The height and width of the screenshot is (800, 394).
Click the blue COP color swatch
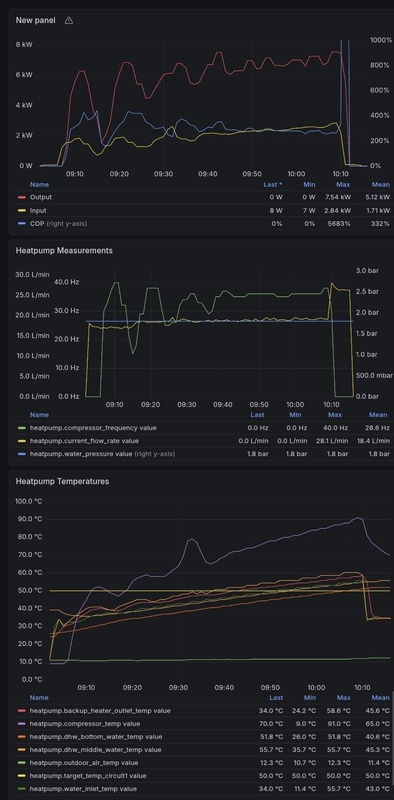[x=21, y=223]
